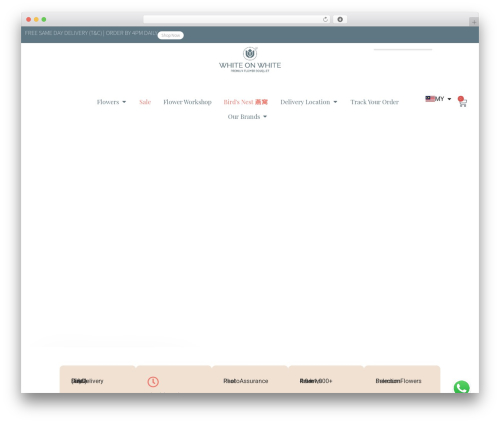Image resolution: width=500 pixels, height=423 pixels.
Task: Open WhatsApp chat bubble
Action: pos(462,387)
